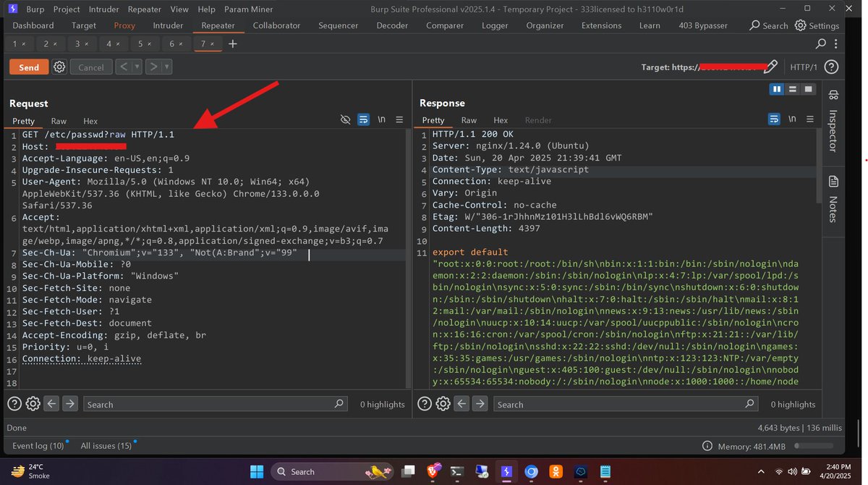This screenshot has width=868, height=485.
Task: Open Response search settings gear
Action: (x=443, y=404)
